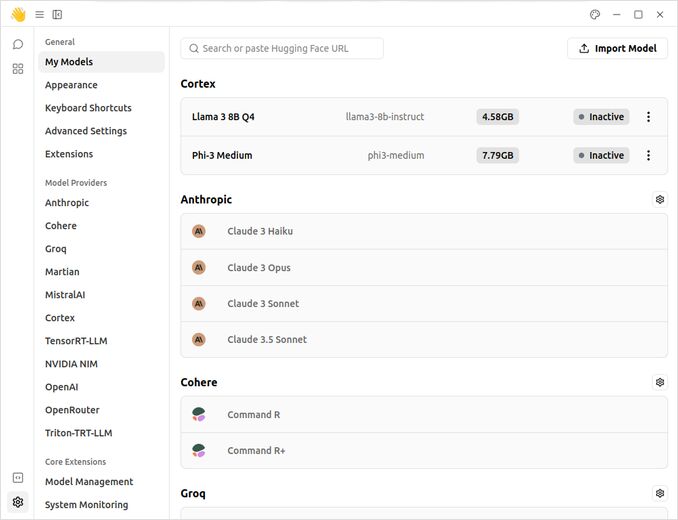This screenshot has width=678, height=520.
Task: Click Inactive status of Llama 3 8B Q4
Action: 601,117
